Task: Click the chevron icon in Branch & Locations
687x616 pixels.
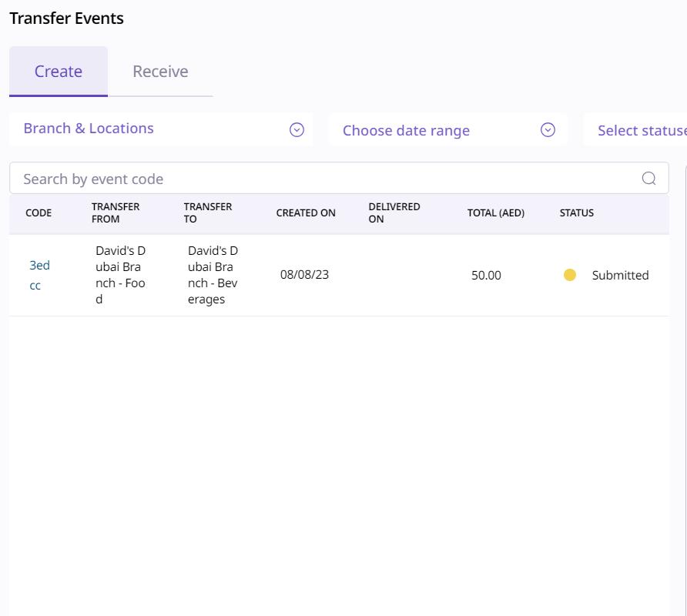Action: [297, 130]
